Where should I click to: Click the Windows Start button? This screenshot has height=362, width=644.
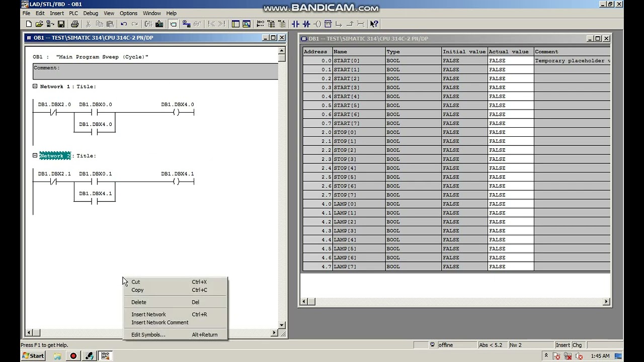[33, 355]
